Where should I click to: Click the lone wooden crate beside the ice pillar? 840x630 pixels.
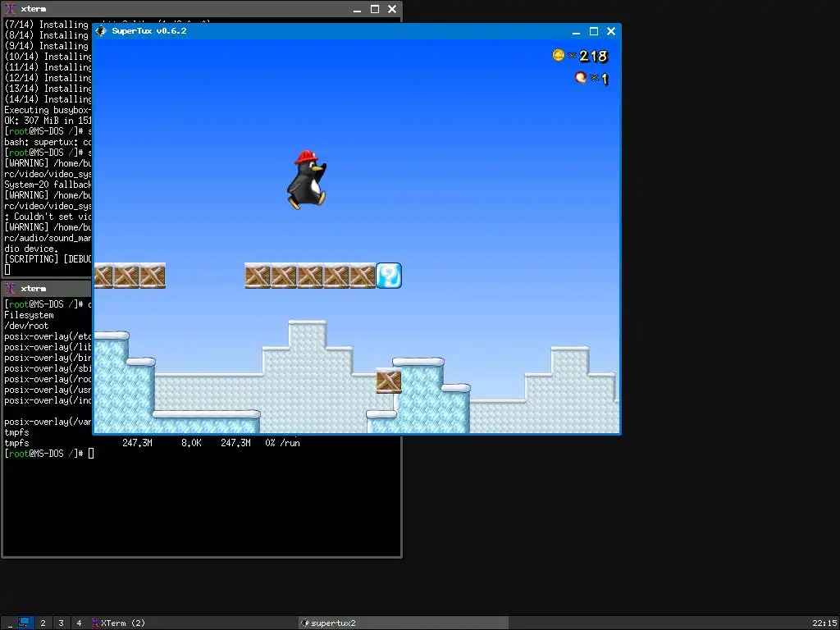tap(389, 381)
